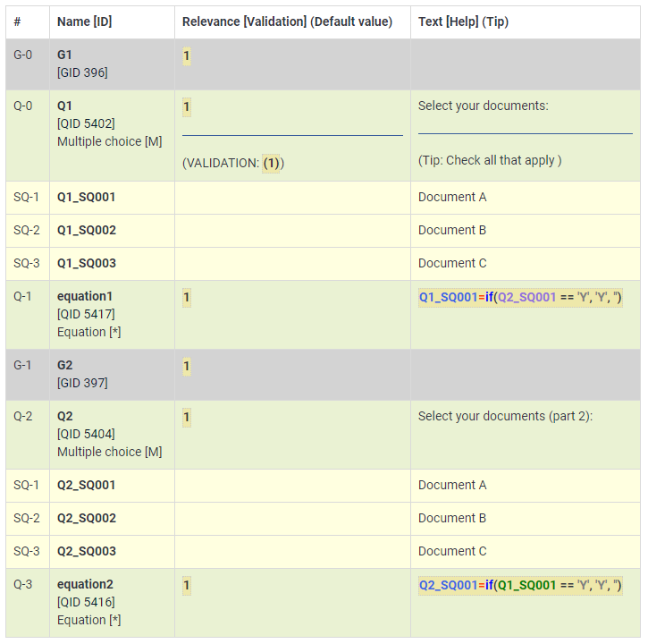Screen dimensions: 648x644
Task: Click the blue Q2_SQ001 variable in equation2 text
Action: click(448, 585)
